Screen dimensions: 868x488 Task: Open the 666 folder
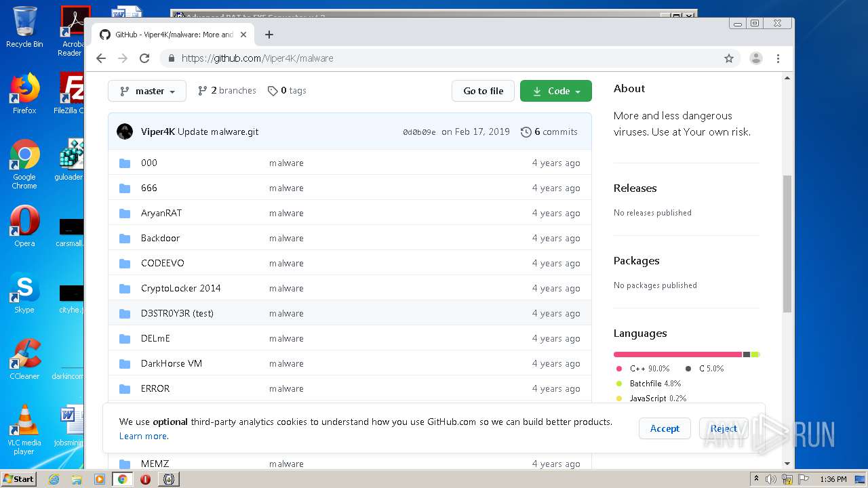[x=149, y=188]
